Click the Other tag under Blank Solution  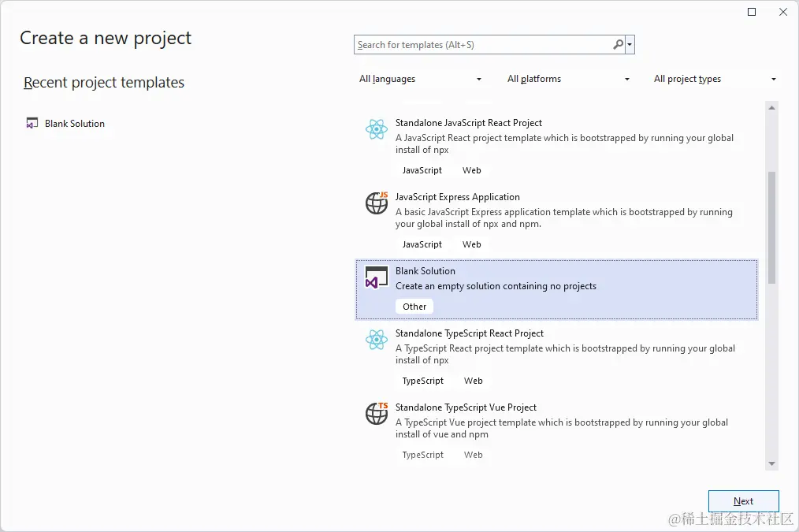pyautogui.click(x=414, y=307)
